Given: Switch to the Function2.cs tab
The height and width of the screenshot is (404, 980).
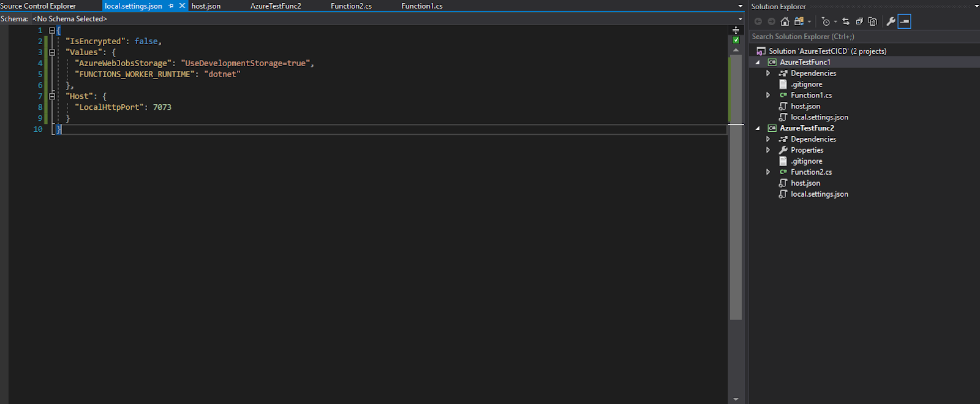Looking at the screenshot, I should (351, 6).
